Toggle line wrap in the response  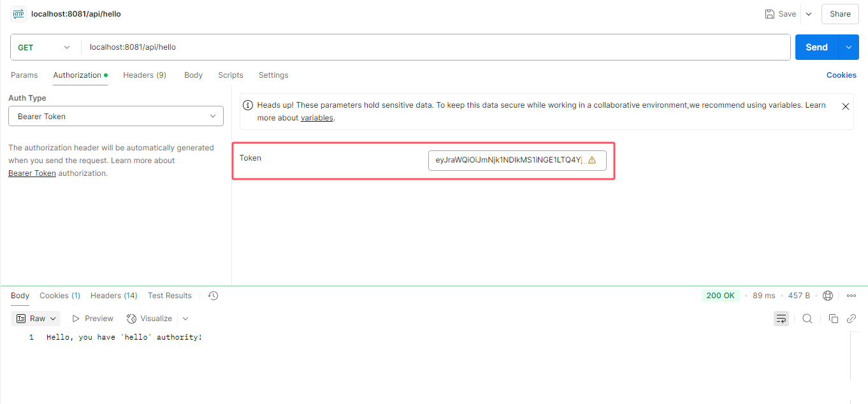[781, 319]
